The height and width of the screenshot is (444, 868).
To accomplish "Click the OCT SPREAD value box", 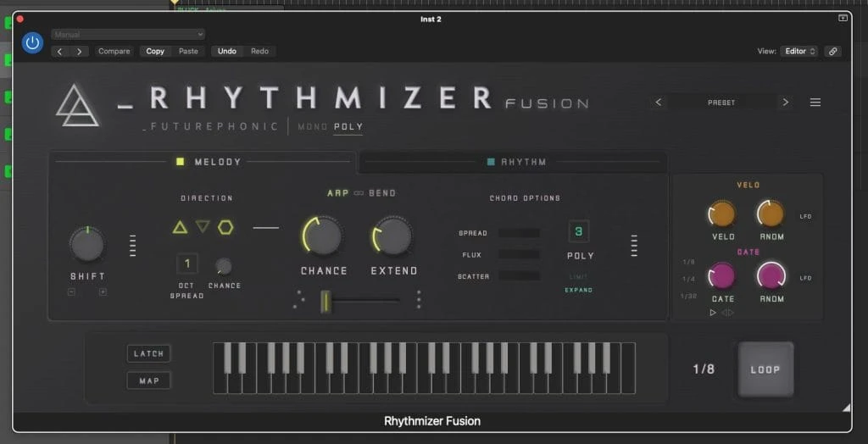I will tap(187, 264).
